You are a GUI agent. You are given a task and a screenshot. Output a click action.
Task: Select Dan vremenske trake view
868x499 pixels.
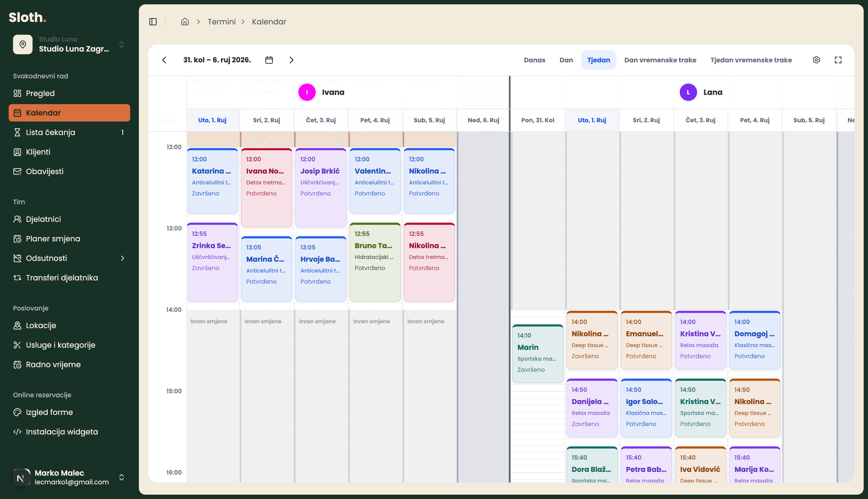pyautogui.click(x=660, y=60)
